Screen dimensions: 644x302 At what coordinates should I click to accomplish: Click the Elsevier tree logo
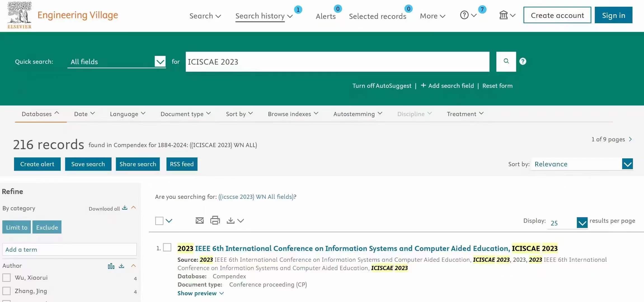click(x=19, y=15)
